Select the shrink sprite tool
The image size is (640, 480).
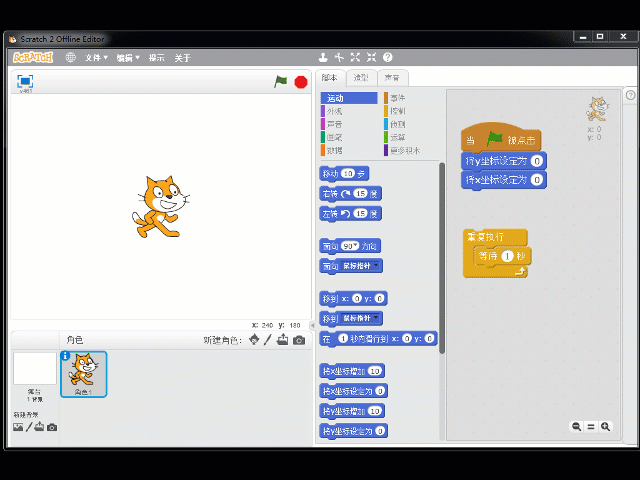371,58
